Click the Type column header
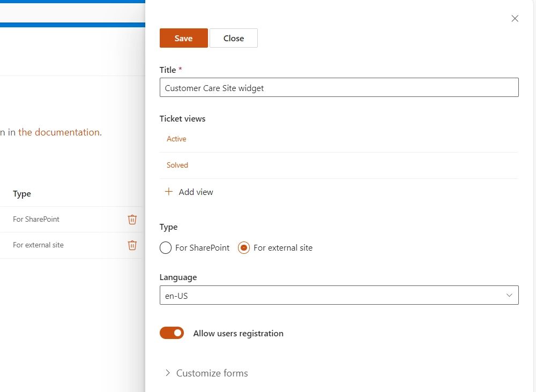The width and height of the screenshot is (536, 392). click(22, 194)
